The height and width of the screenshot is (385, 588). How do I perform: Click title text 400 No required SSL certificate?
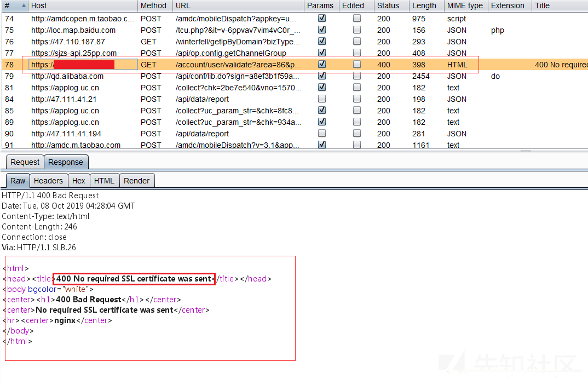point(134,279)
